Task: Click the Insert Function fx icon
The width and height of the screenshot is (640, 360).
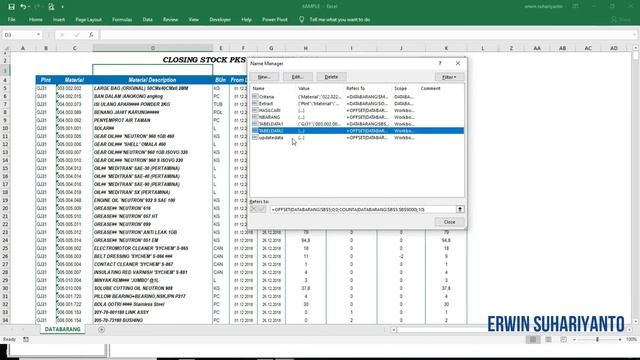Action: (91, 35)
